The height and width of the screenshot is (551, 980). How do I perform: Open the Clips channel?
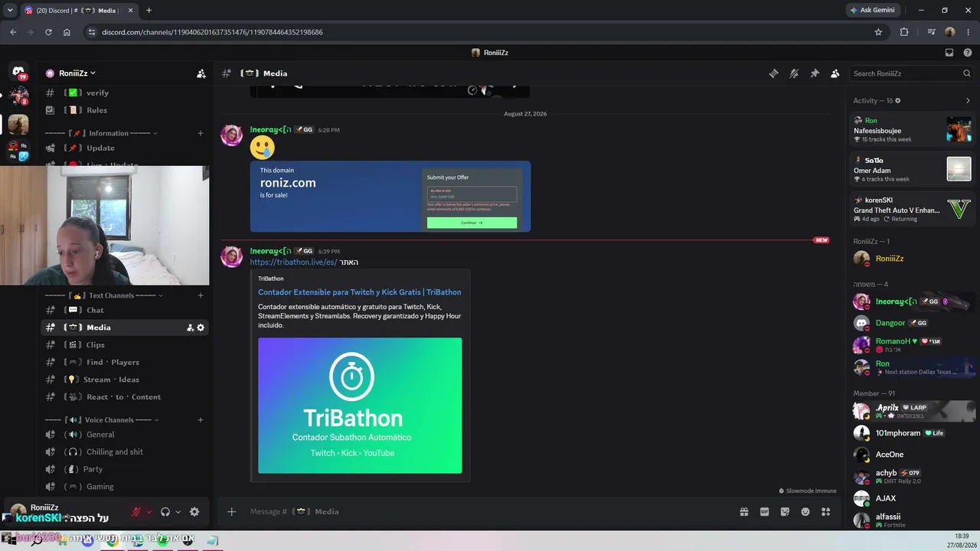pos(122,345)
